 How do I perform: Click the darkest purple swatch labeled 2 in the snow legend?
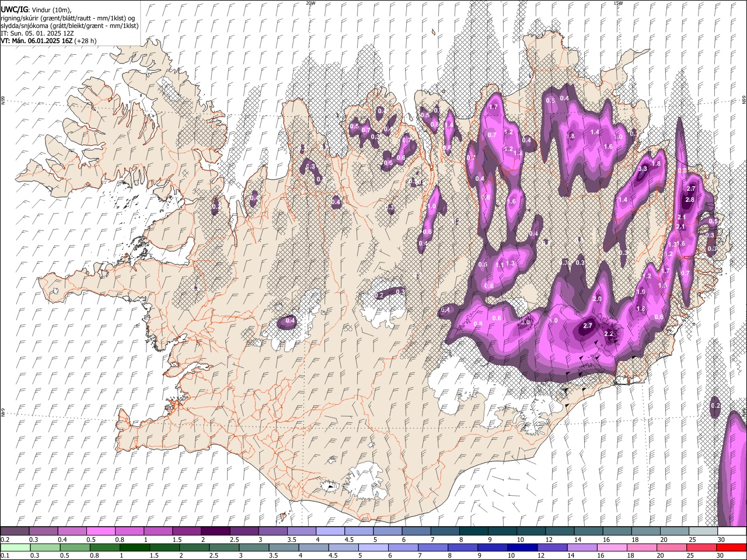click(x=215, y=531)
